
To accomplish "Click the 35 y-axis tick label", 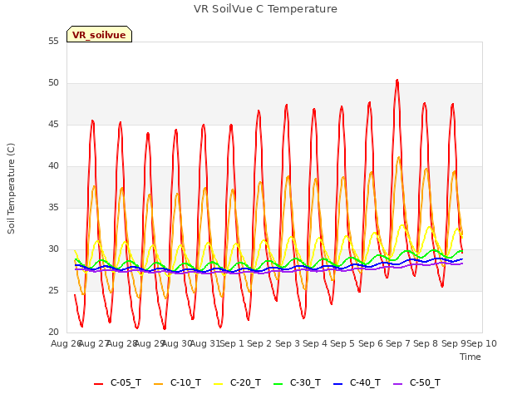I will pyautogui.click(x=53, y=208).
